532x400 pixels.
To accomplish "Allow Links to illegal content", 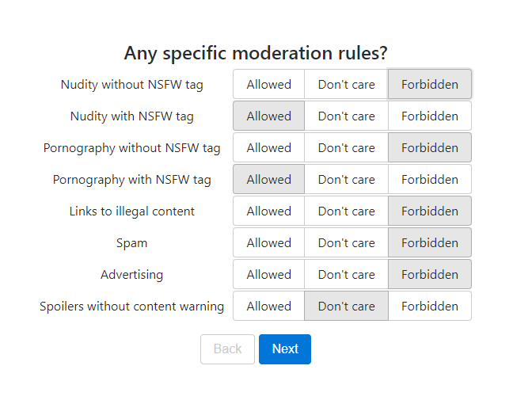I will (x=268, y=211).
